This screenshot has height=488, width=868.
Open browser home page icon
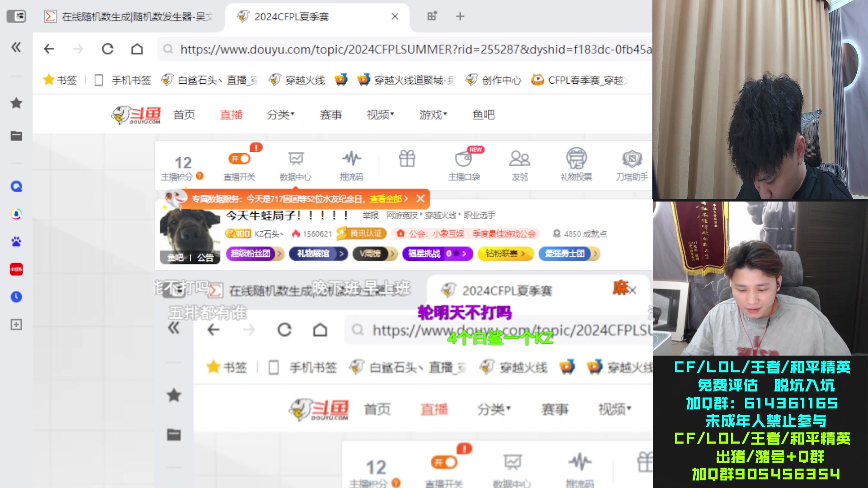point(137,49)
